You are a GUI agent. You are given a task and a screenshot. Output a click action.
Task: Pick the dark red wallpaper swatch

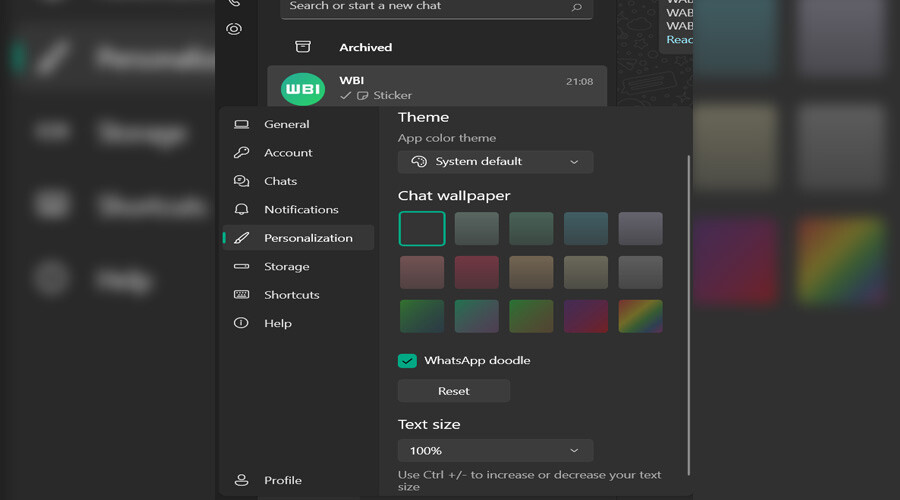pos(476,272)
